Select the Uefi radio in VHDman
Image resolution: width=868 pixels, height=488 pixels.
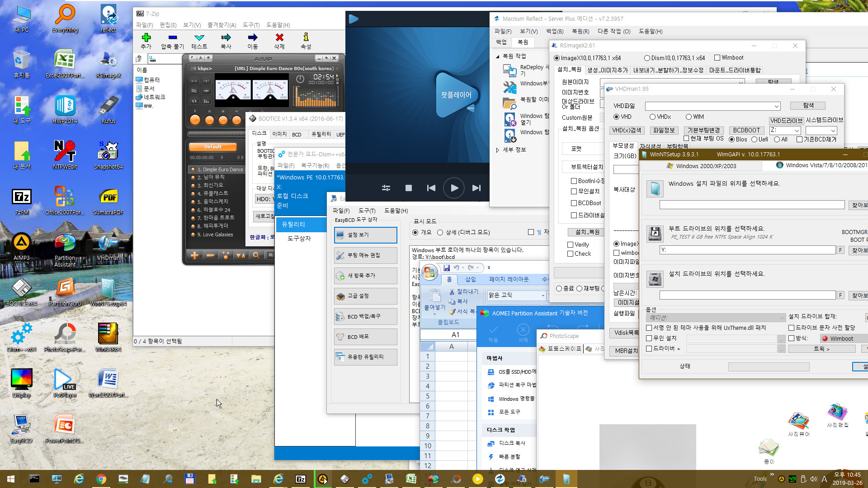click(x=754, y=140)
